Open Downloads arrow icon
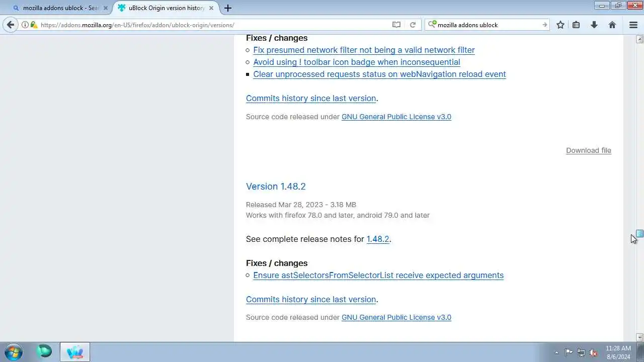The width and height of the screenshot is (644, 362). pyautogui.click(x=594, y=25)
